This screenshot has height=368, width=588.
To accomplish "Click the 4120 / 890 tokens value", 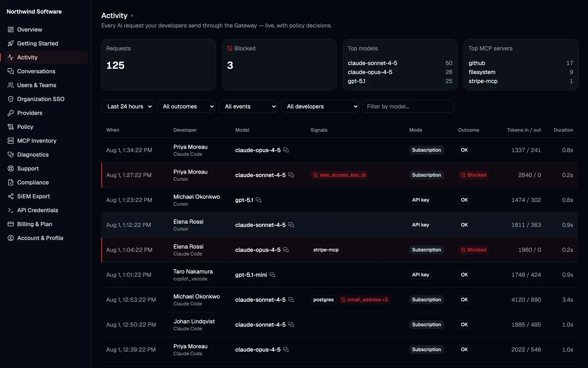I will 526,300.
